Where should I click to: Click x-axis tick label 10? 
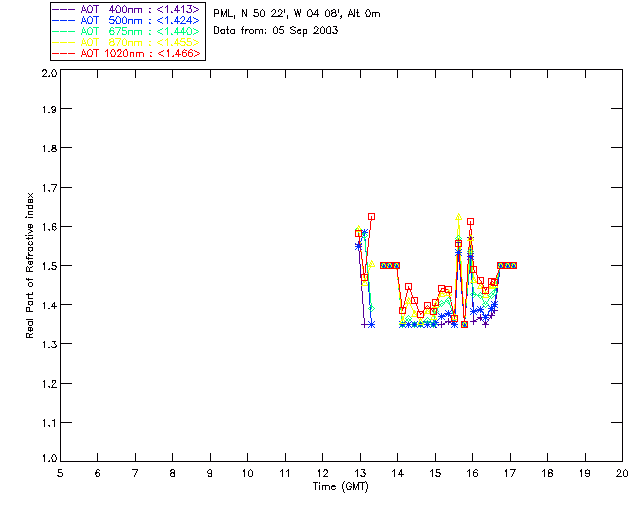coord(247,473)
